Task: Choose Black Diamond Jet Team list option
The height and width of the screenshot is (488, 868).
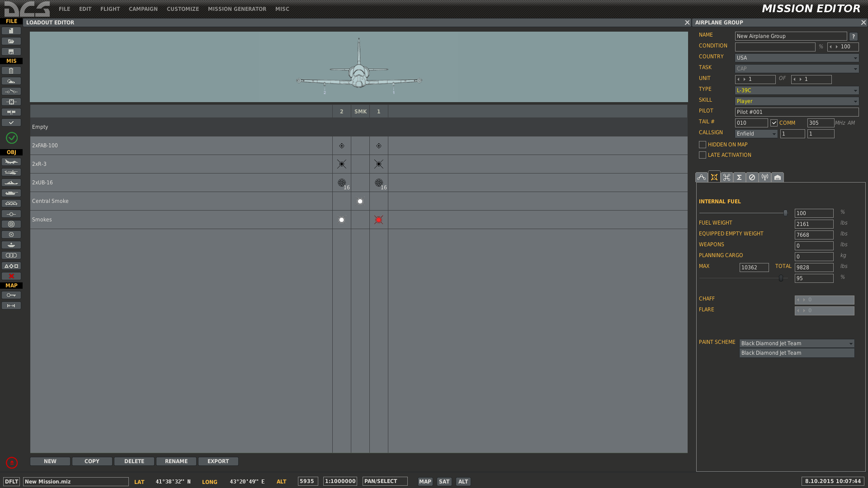Action: point(797,353)
